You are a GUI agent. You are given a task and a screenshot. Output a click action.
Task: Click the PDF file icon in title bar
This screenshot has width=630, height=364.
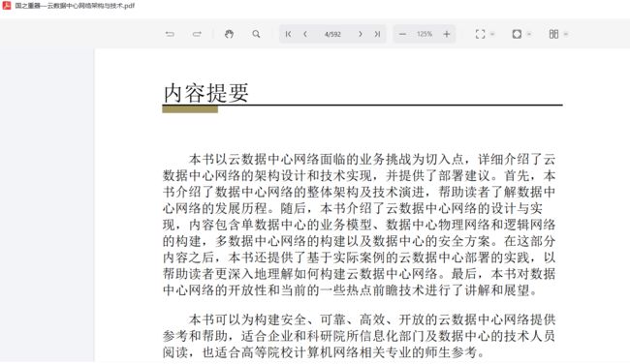point(7,5)
